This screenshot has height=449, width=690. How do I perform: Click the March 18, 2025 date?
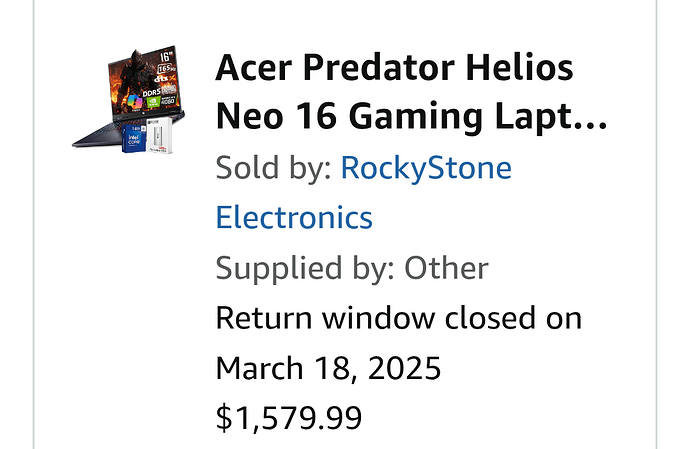point(328,369)
